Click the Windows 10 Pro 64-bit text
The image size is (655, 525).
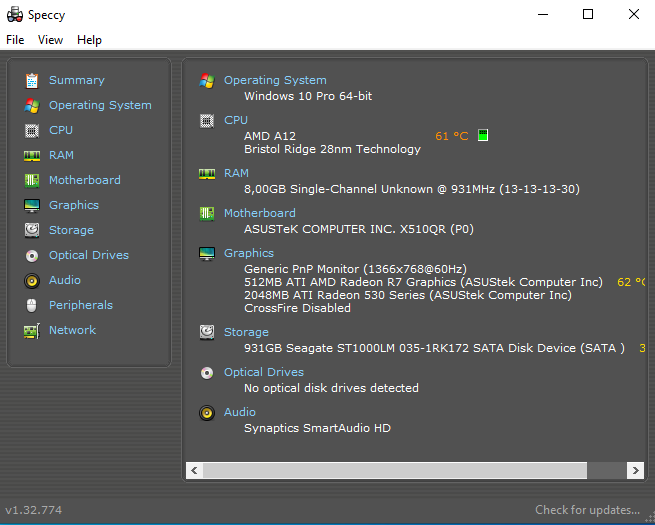(x=308, y=96)
